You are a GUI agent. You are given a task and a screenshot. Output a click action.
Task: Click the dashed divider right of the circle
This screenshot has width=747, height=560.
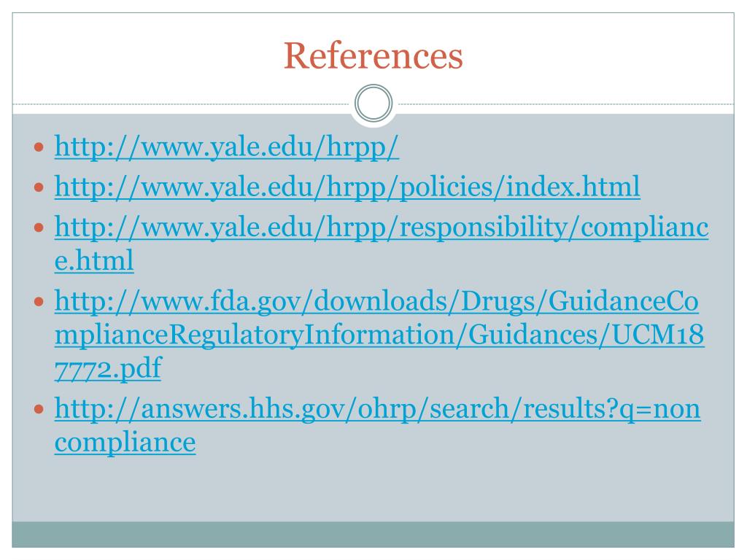tap(566, 104)
